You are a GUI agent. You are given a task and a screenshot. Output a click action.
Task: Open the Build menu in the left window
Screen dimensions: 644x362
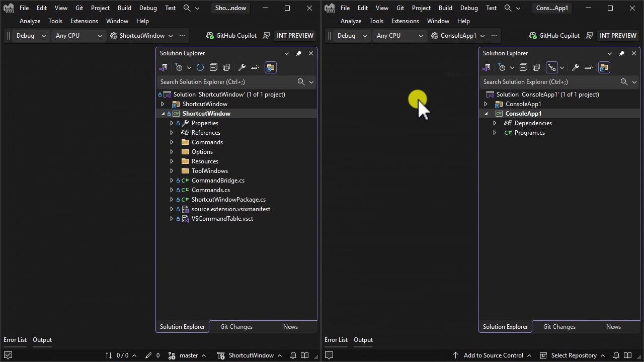(x=124, y=8)
